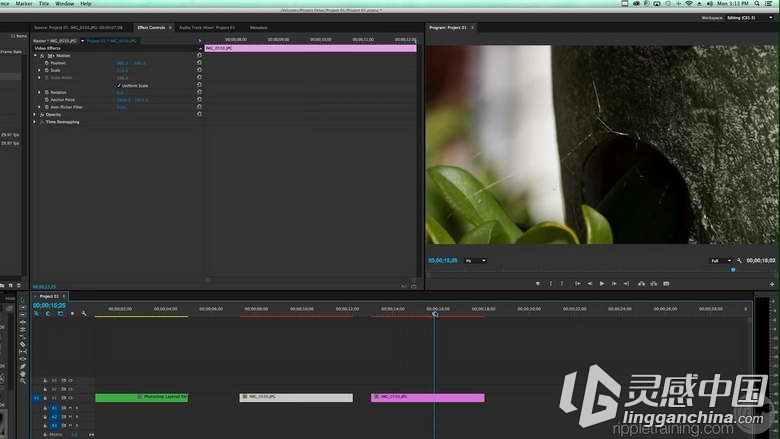The height and width of the screenshot is (439, 780).
Task: Lock the V1 track
Action: [45, 398]
